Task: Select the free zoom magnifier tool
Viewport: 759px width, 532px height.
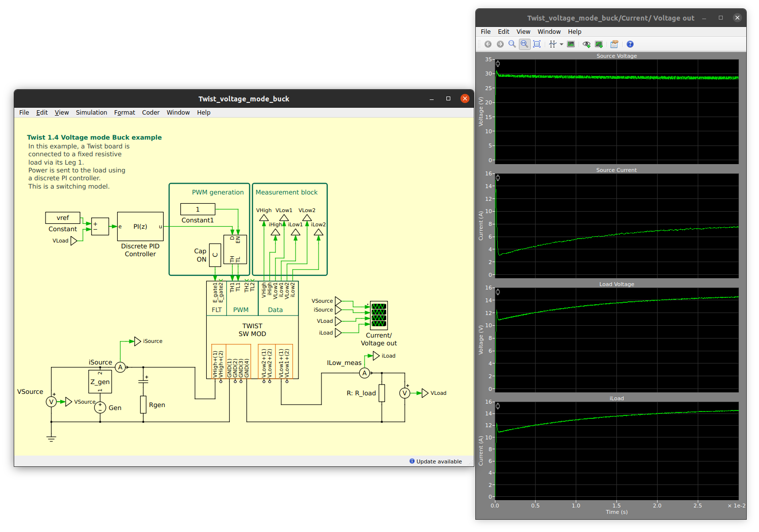Action: [512, 44]
